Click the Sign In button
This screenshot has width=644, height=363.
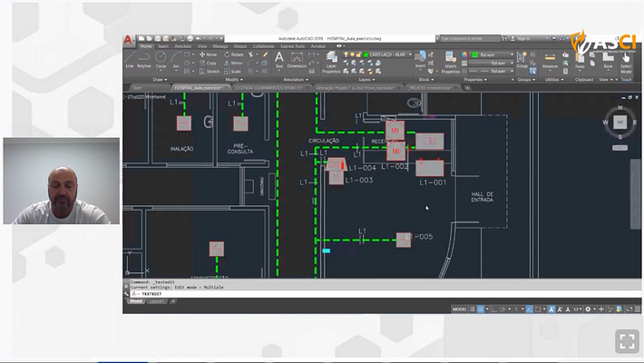[x=521, y=39]
